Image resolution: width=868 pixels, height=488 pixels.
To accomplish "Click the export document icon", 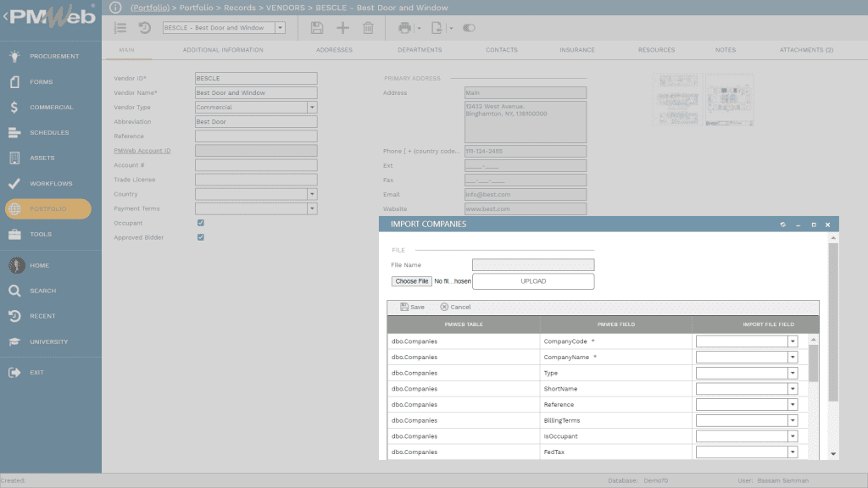I will tap(437, 28).
